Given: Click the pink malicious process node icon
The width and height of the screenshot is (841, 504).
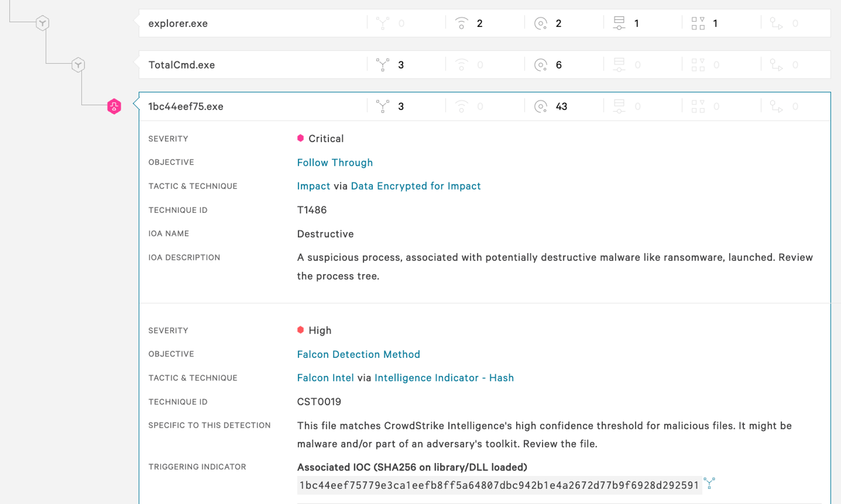Looking at the screenshot, I should [x=114, y=106].
